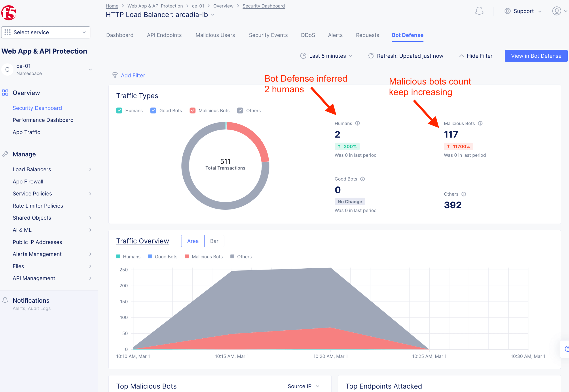The image size is (569, 392).
Task: Switch to the Security Events tab
Action: coord(268,35)
